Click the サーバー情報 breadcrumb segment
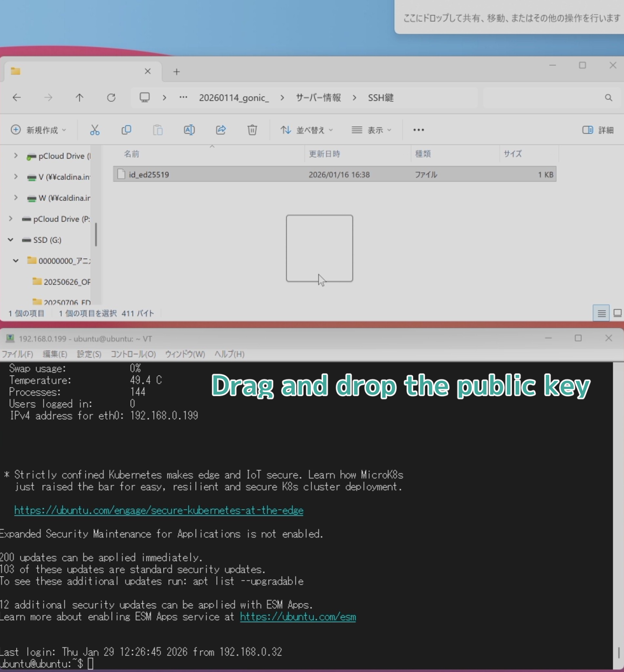Screen dimensions: 624x672 [318, 98]
